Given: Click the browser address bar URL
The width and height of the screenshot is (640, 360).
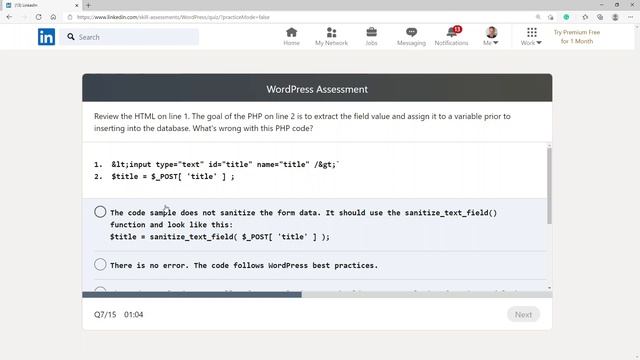Looking at the screenshot, I should (x=173, y=17).
